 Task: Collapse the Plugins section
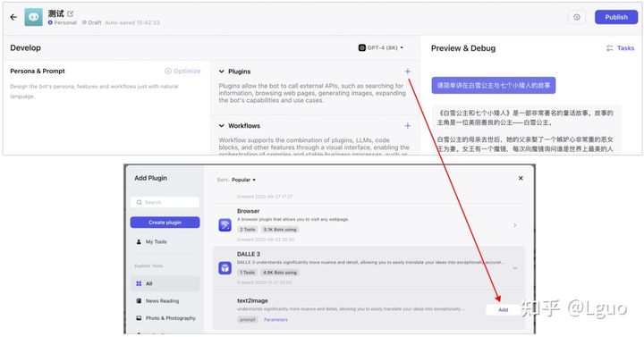222,72
